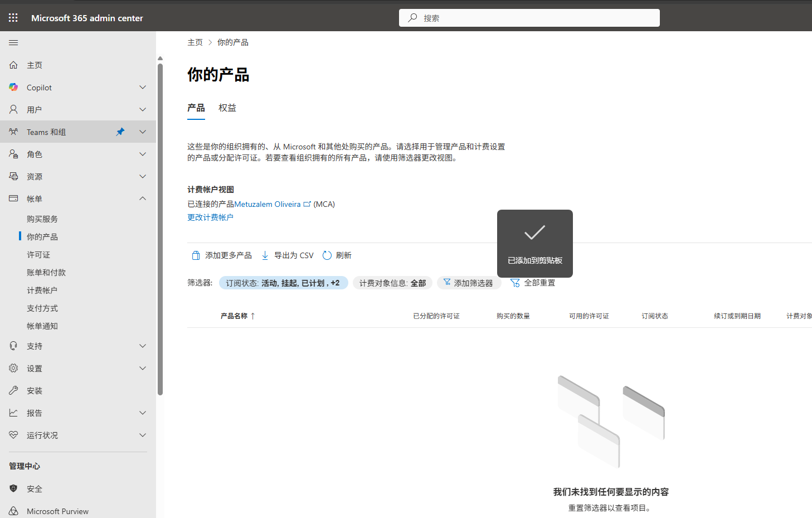812x518 pixels.
Task: Click the Health 运行状况 heart icon
Action: point(13,435)
